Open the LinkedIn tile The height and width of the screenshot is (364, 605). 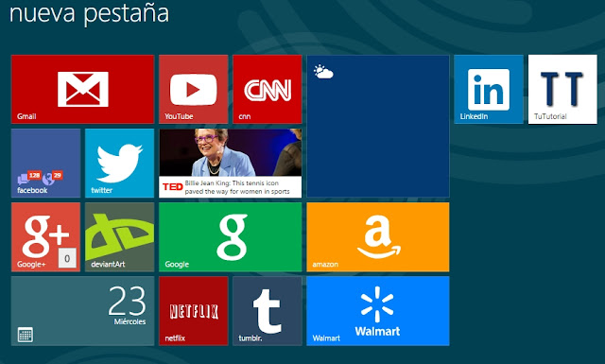click(489, 89)
